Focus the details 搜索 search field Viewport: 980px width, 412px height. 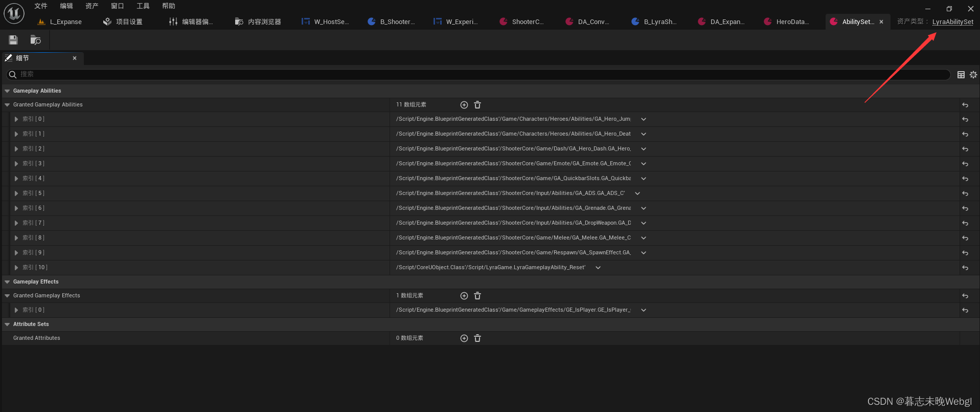pyautogui.click(x=478, y=75)
